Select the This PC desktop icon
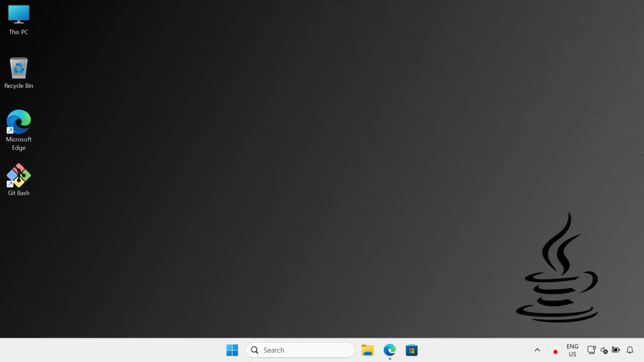 19,14
